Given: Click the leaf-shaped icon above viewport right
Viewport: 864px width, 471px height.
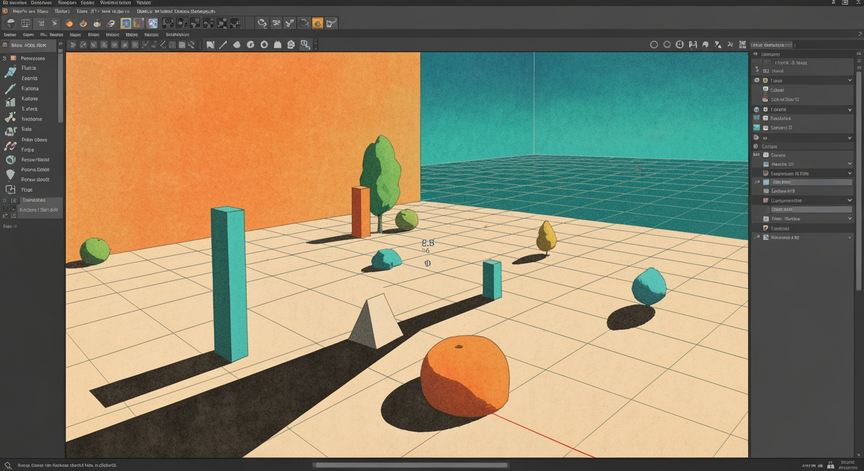Looking at the screenshot, I should tap(705, 45).
